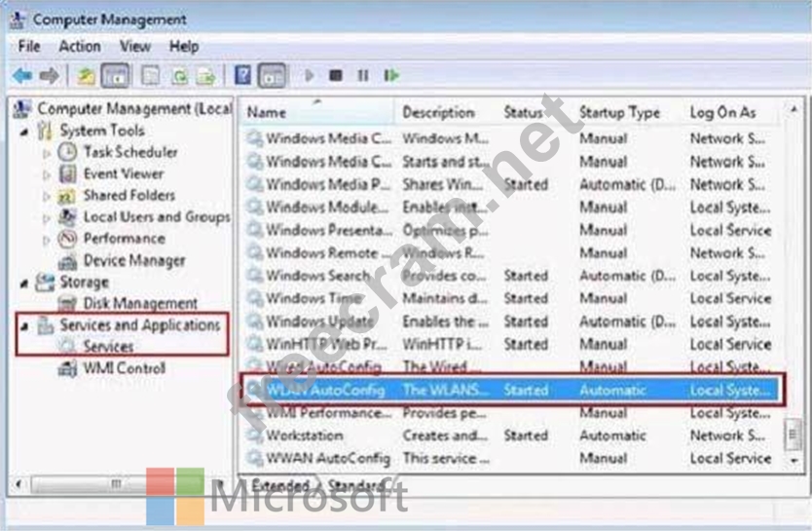This screenshot has height=531, width=812.
Task: Sort by Startup Type column header
Action: point(627,112)
